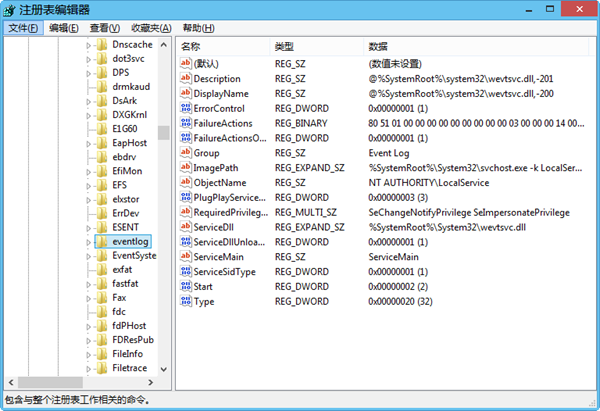
Task: Click the tree pane scroll down arrow
Action: (x=164, y=369)
